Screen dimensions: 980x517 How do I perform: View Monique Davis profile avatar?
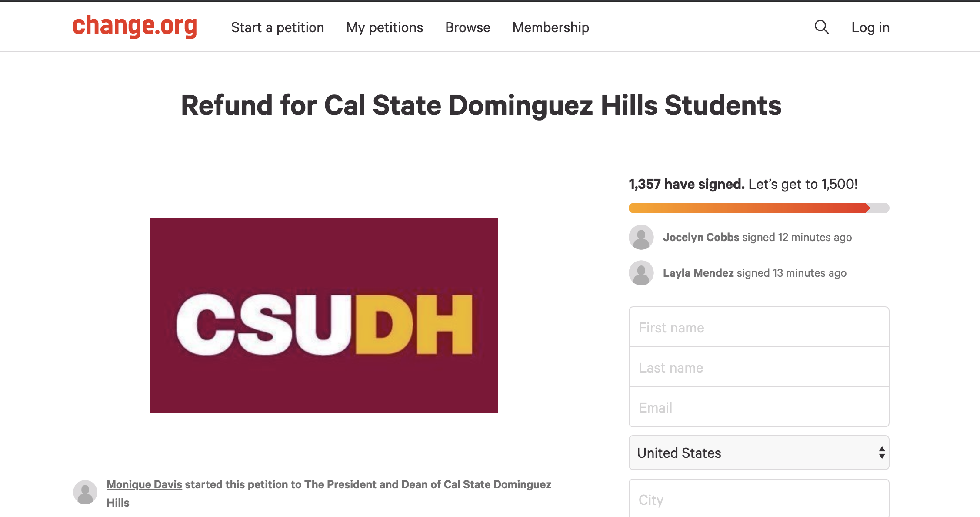click(85, 492)
